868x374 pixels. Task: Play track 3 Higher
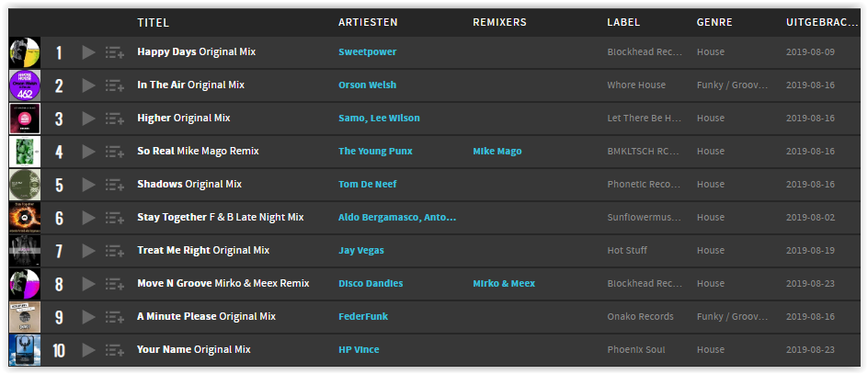point(88,119)
